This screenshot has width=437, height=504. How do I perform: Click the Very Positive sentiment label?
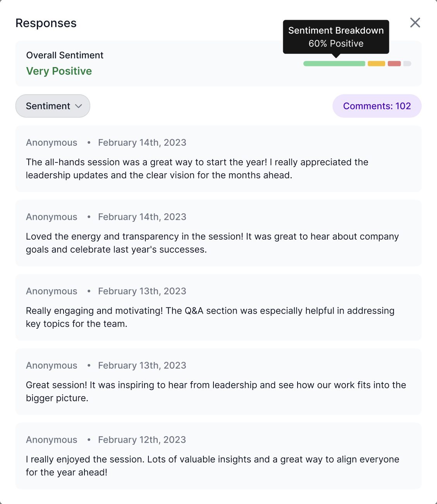pyautogui.click(x=59, y=71)
